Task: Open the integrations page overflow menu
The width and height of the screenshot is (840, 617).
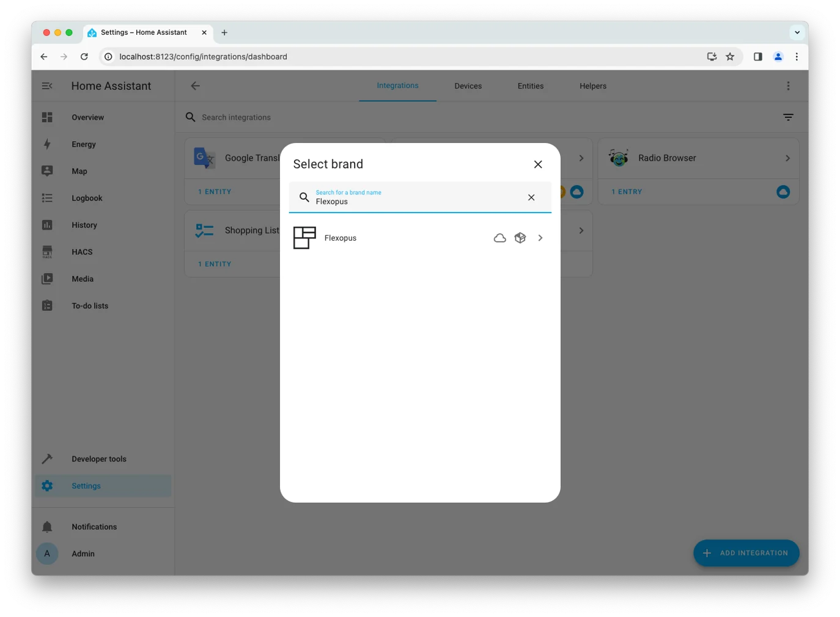Action: (788, 86)
